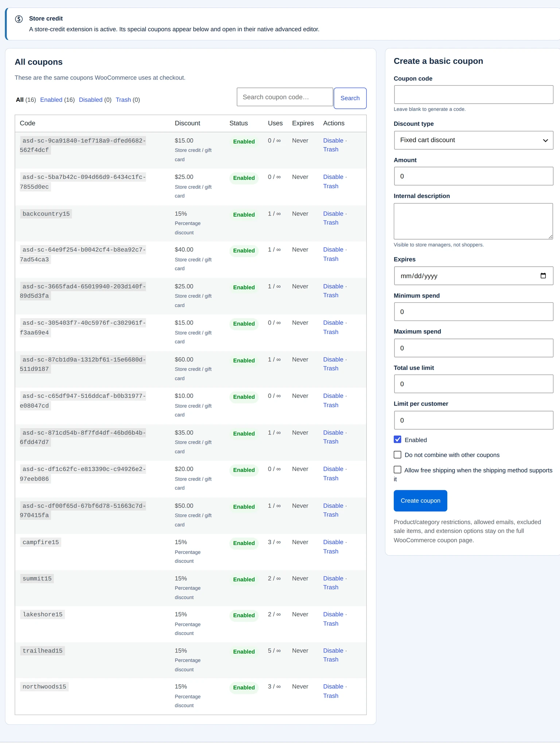Disable the trailhead15 coupon
This screenshot has height=743, width=560.
pyautogui.click(x=333, y=651)
